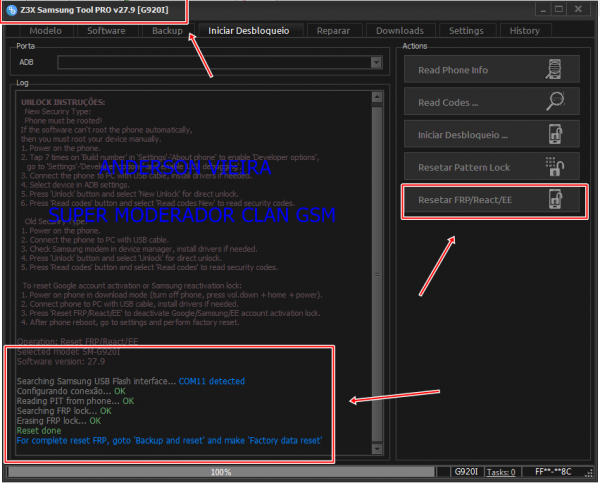
Task: Open the Modelo tab
Action: click(45, 31)
